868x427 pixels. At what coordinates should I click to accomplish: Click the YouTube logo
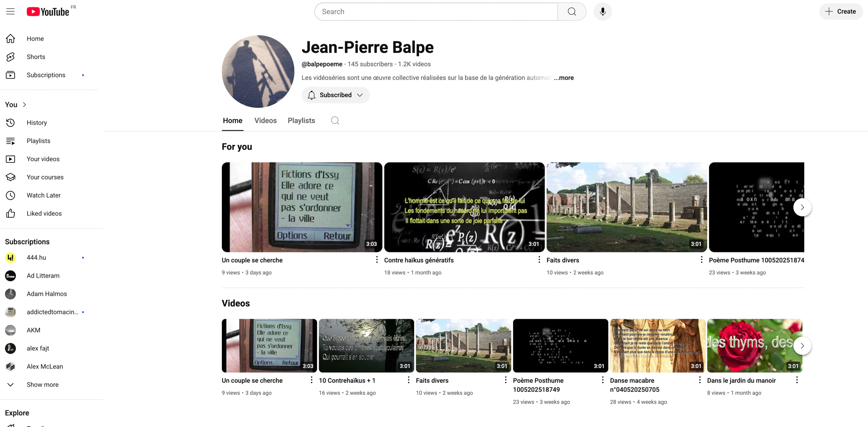point(48,12)
